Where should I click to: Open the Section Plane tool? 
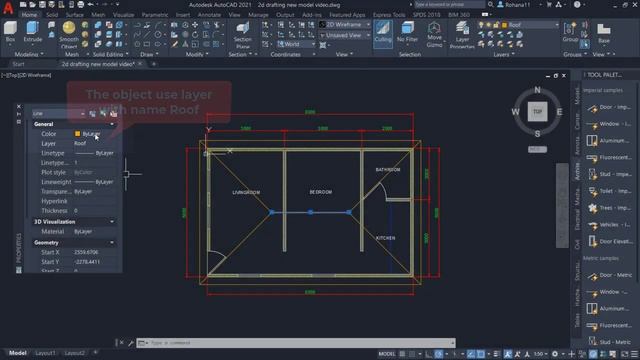coord(242,35)
